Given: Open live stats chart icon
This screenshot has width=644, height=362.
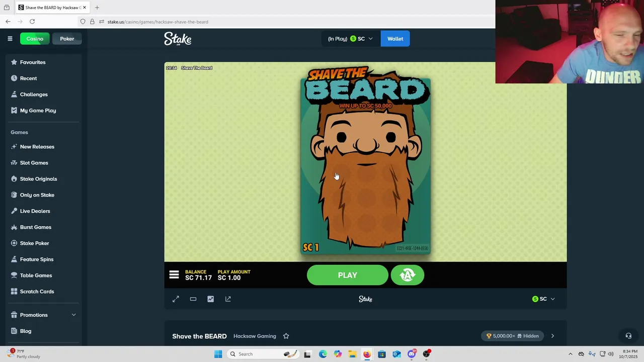Looking at the screenshot, I should pos(210,299).
